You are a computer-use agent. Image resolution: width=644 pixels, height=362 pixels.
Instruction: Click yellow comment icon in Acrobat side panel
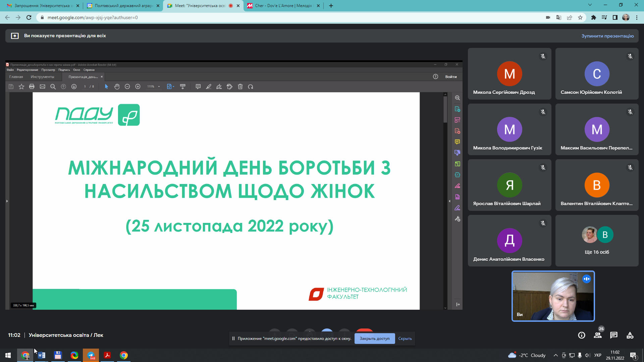tap(458, 142)
